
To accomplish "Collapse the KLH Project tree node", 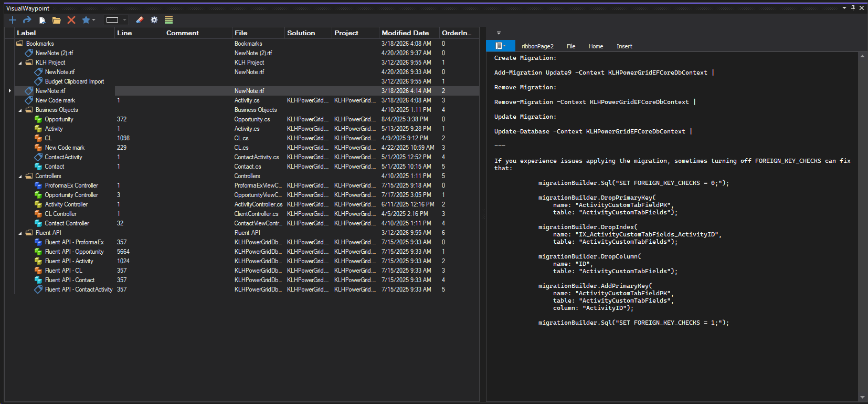I will [x=20, y=63].
